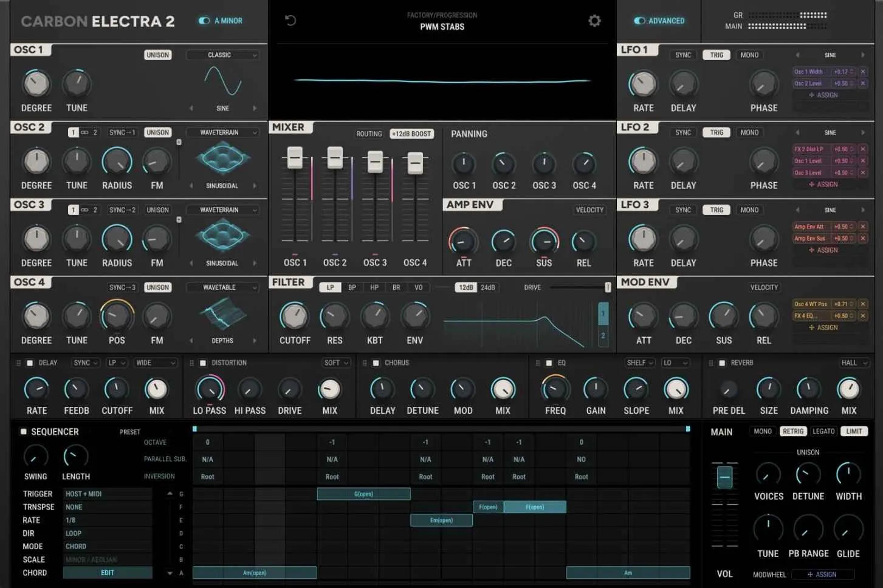Viewport: 883px width, 588px height.
Task: Click LFO 3 ASSIGN button
Action: [823, 250]
